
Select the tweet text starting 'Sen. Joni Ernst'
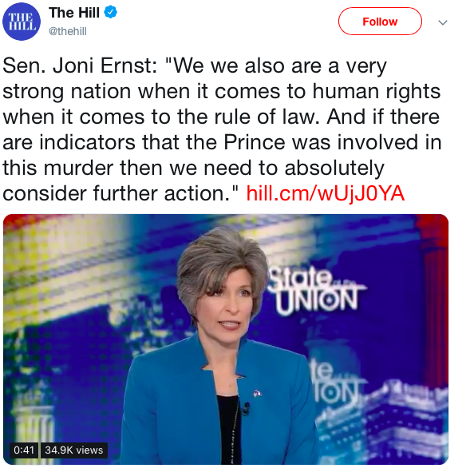click(222, 129)
